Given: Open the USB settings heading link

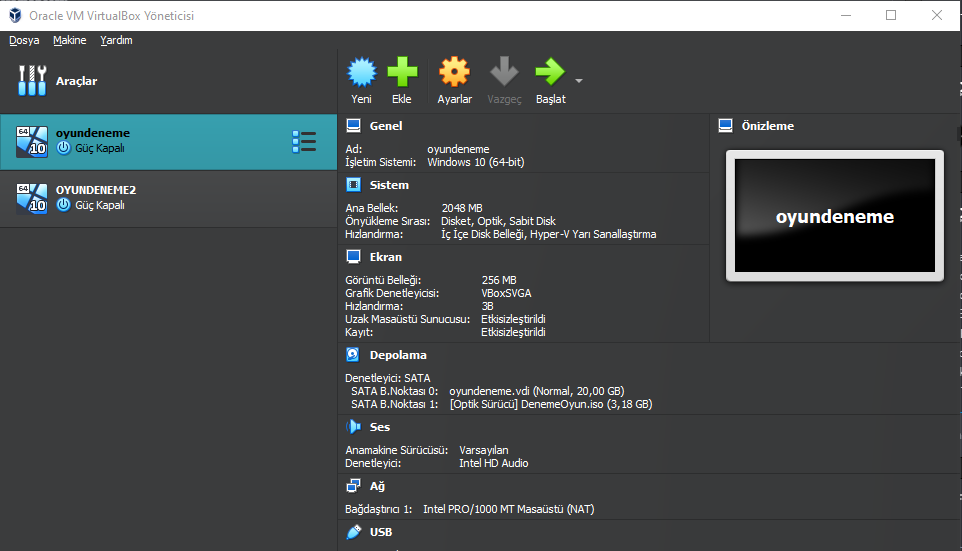Looking at the screenshot, I should click(380, 532).
